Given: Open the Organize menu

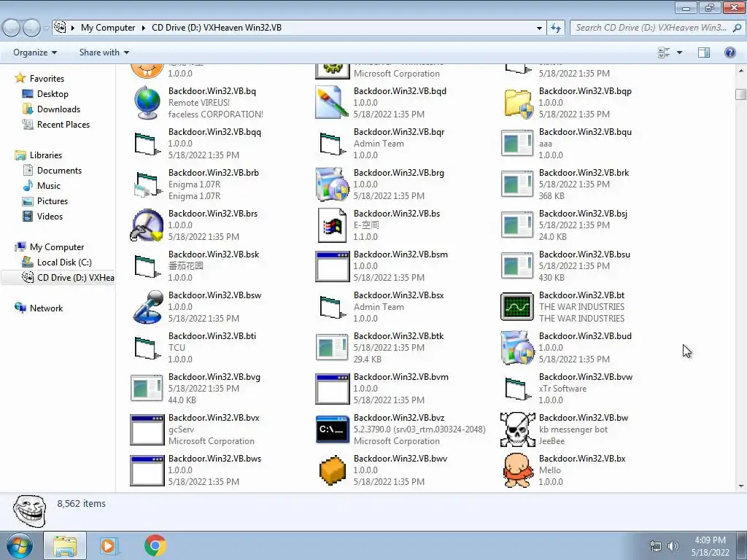Looking at the screenshot, I should pos(35,52).
